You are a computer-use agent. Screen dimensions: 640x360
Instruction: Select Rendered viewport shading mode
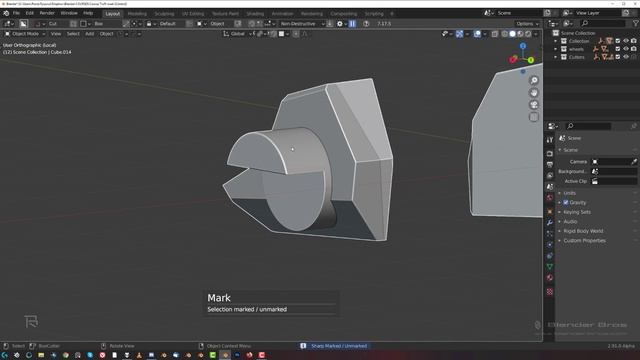click(x=528, y=34)
